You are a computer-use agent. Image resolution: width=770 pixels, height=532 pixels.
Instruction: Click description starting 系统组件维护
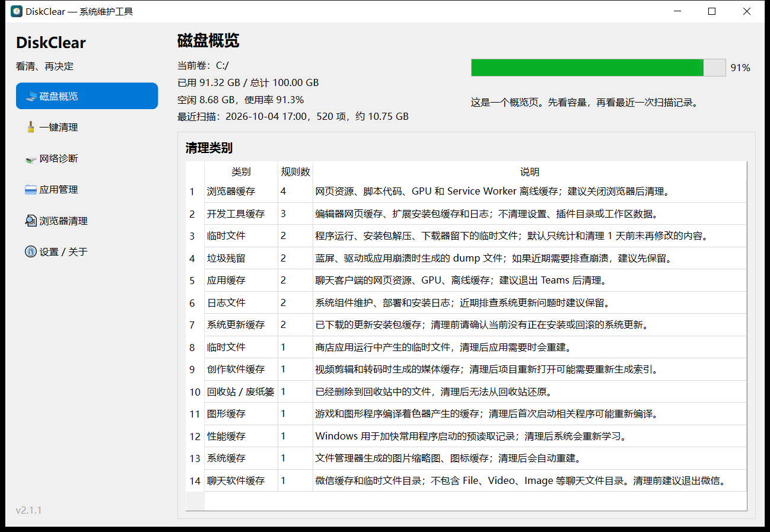[x=530, y=302]
